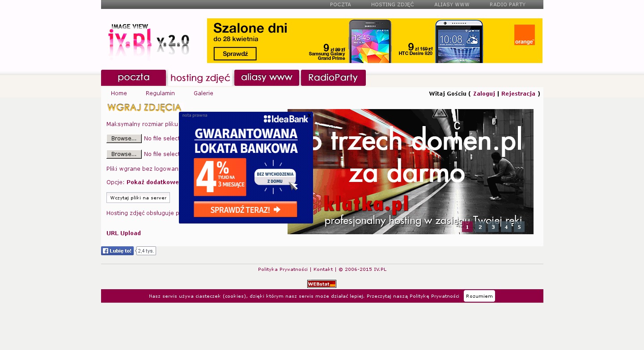This screenshot has width=644, height=350.
Task: Open the RadioParty tab
Action: 333,78
